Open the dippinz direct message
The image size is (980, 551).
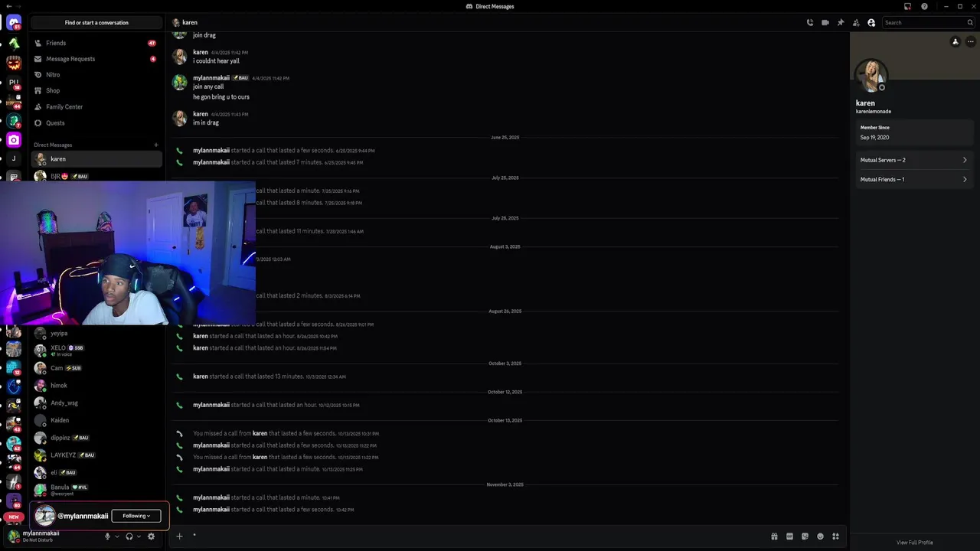coord(96,438)
